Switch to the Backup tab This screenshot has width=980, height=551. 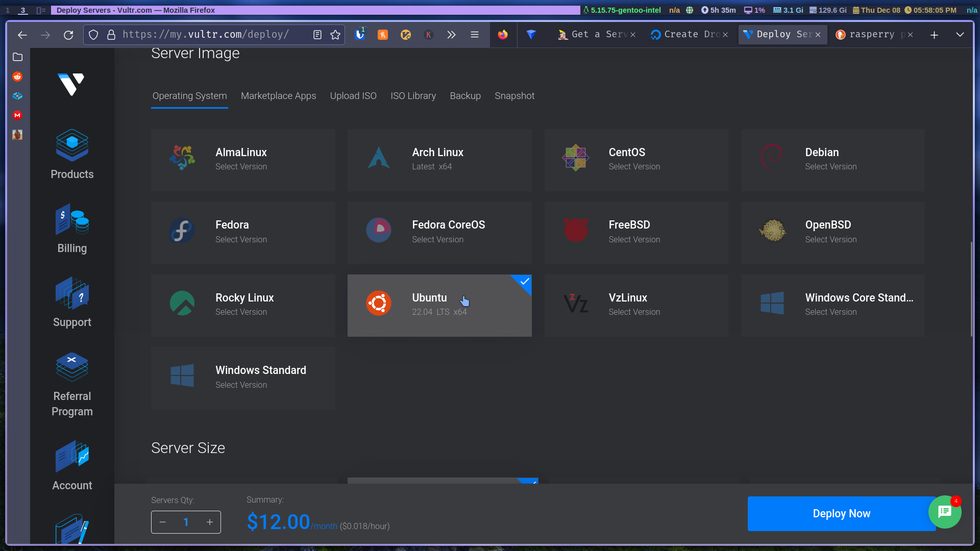pyautogui.click(x=465, y=96)
